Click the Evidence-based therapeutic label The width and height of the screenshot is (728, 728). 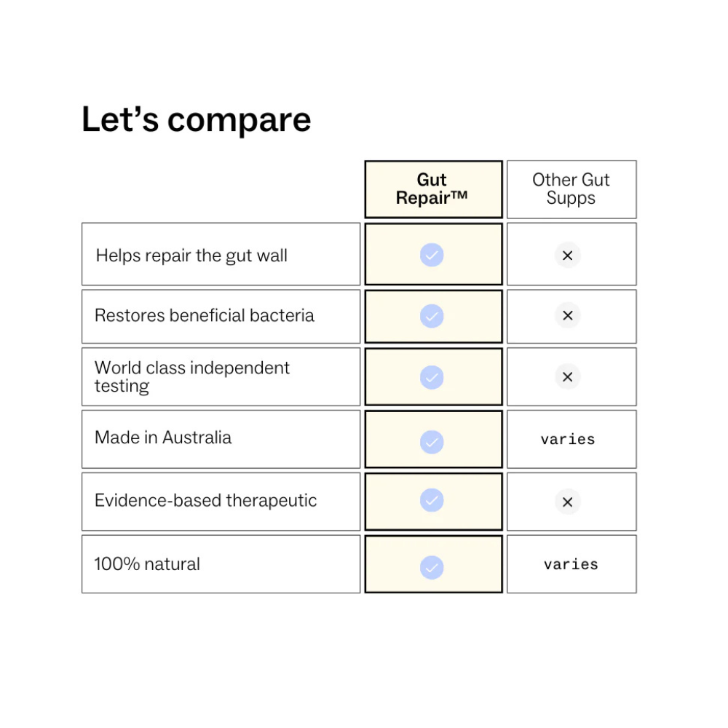pyautogui.click(x=205, y=500)
